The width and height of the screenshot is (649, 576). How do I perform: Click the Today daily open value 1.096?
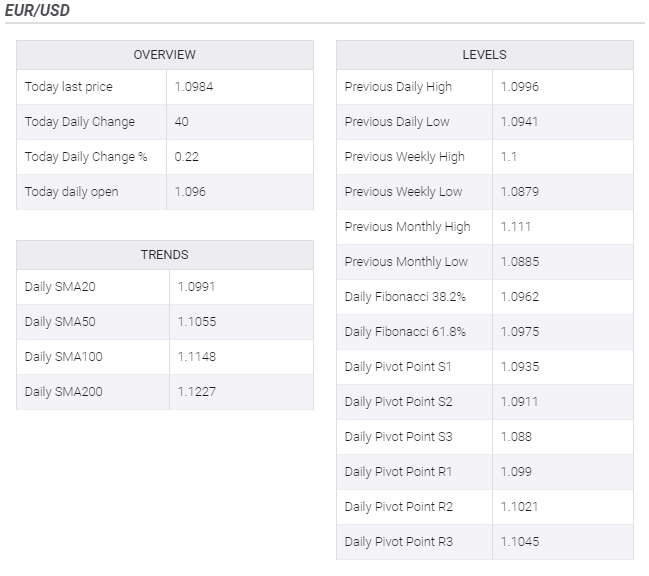190,192
